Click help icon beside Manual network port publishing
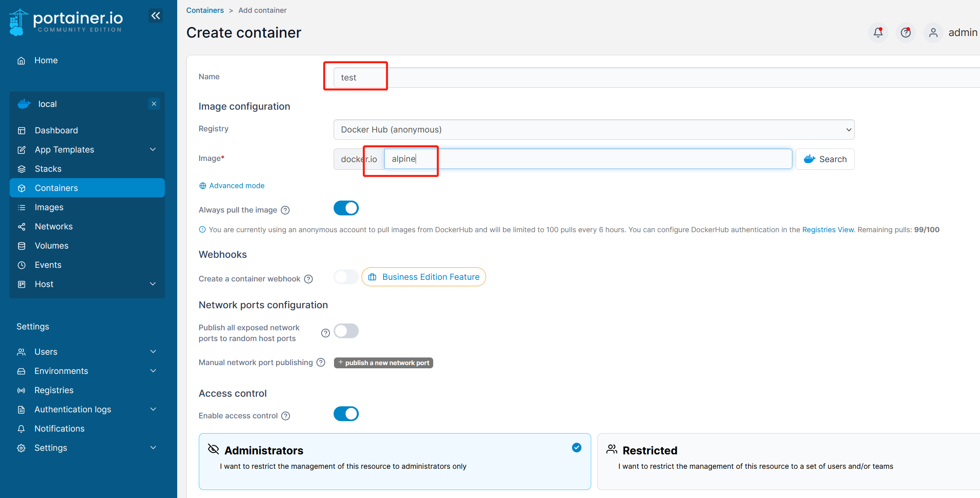 pos(321,362)
